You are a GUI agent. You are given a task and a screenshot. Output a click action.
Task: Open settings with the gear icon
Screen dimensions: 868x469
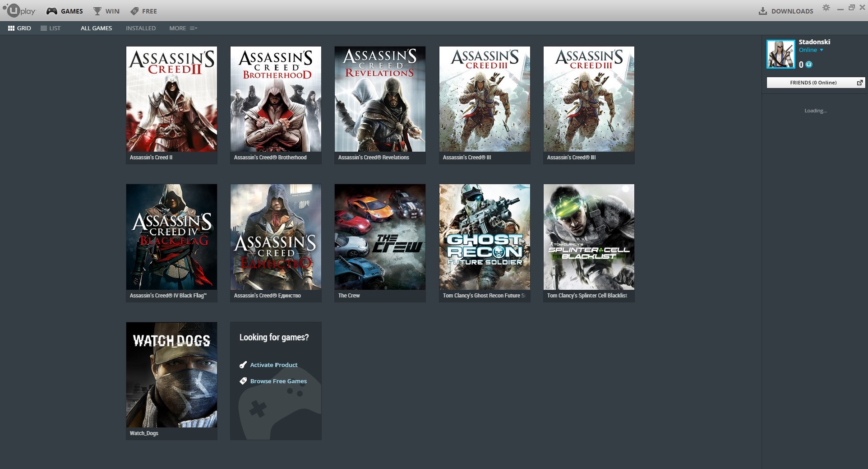click(826, 8)
